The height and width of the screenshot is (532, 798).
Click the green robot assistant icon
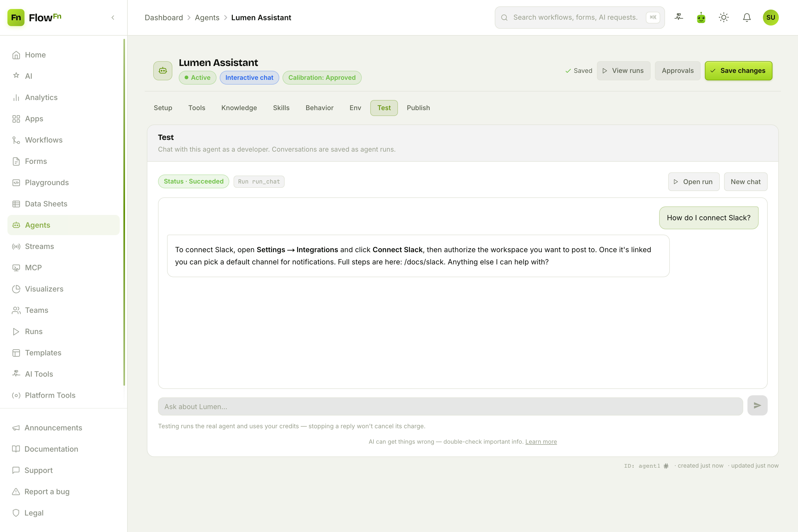click(701, 18)
